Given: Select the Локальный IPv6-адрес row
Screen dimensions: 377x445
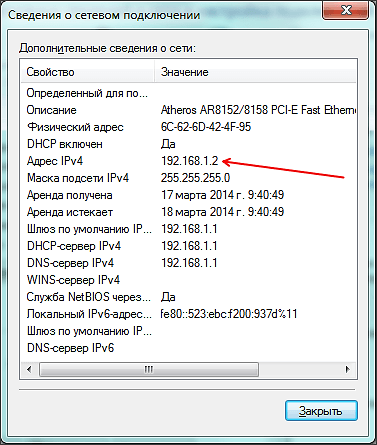Looking at the screenshot, I should pos(189,314).
